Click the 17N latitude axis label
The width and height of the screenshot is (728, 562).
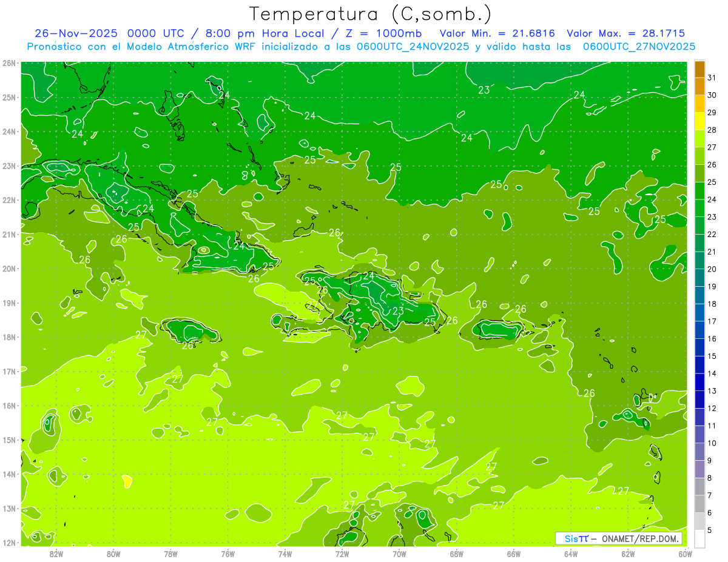pyautogui.click(x=9, y=372)
